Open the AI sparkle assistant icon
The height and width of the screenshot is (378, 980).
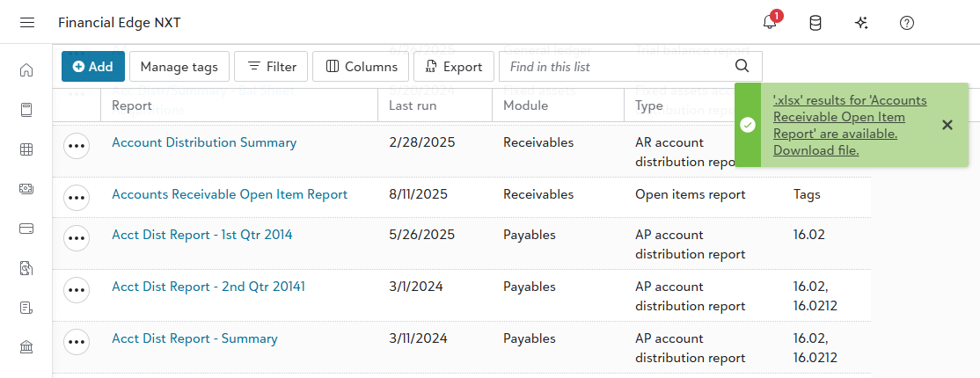[x=861, y=23]
